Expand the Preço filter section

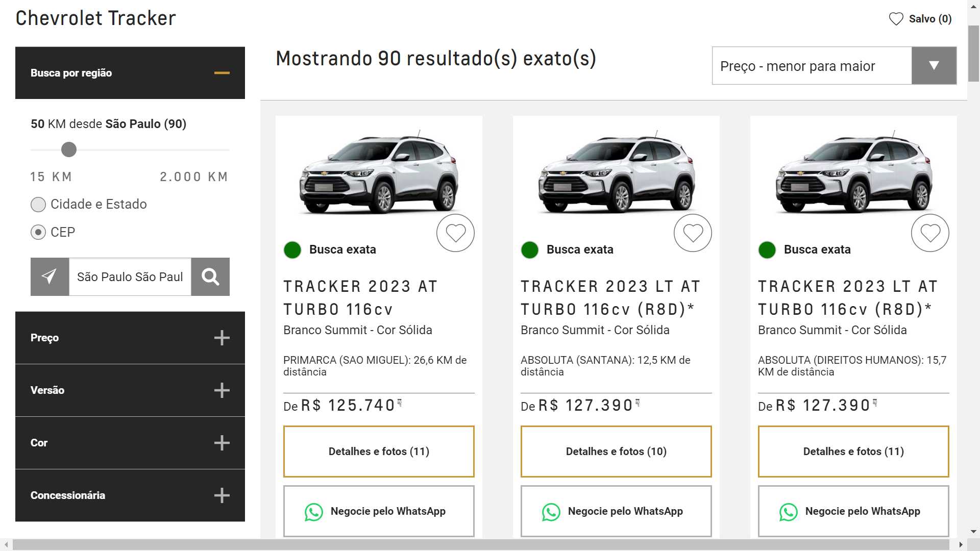[x=222, y=338]
